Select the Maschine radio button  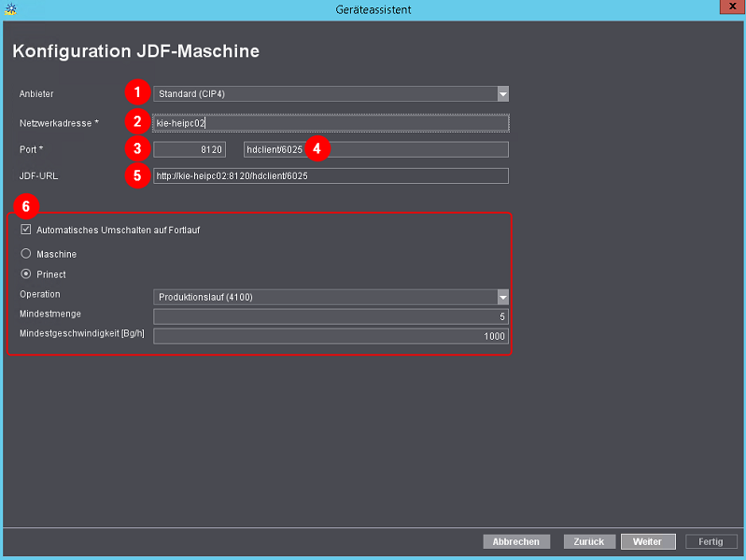tap(26, 254)
